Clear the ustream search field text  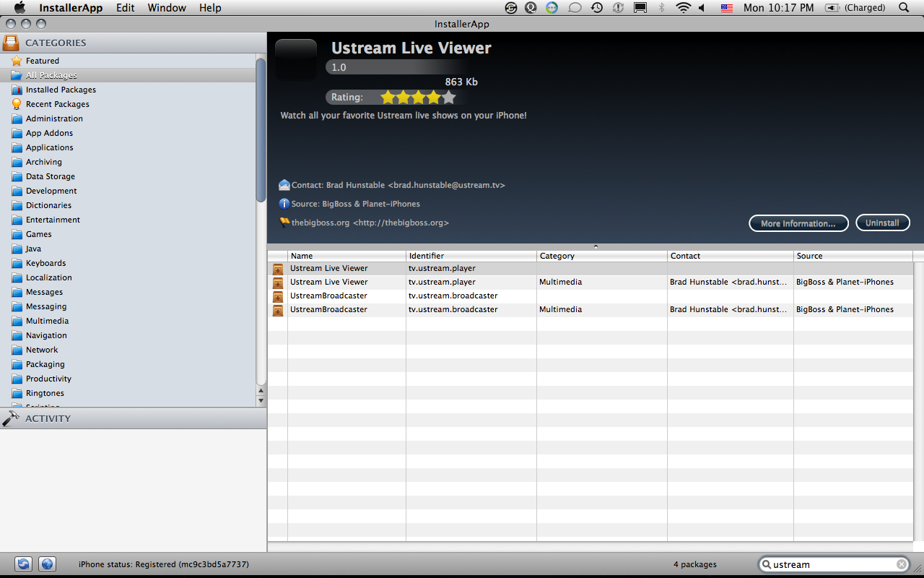click(902, 564)
